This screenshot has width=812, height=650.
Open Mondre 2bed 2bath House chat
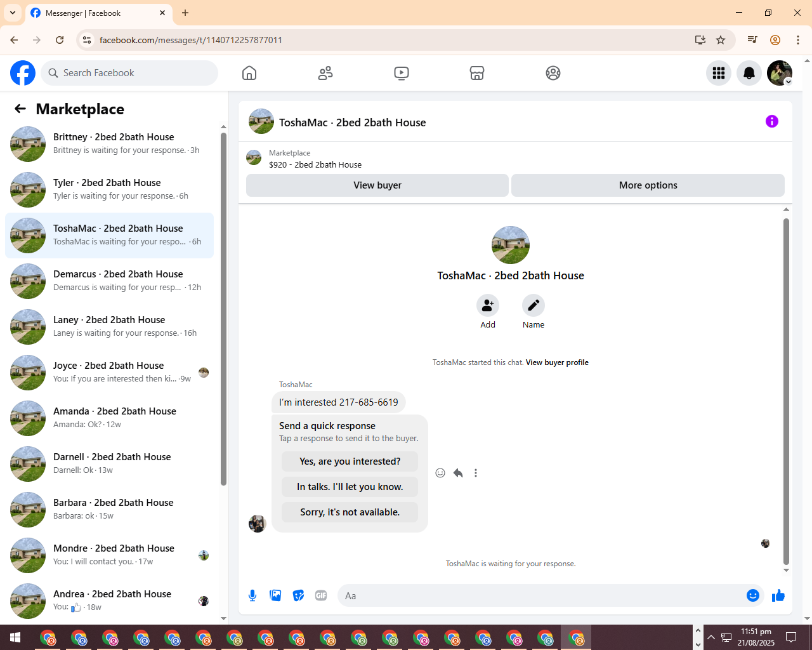pyautogui.click(x=109, y=555)
